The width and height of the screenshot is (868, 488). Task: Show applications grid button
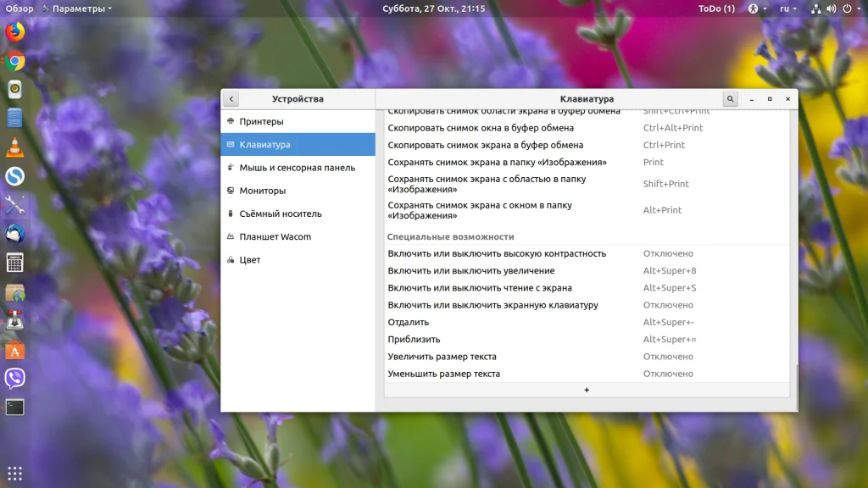point(15,473)
